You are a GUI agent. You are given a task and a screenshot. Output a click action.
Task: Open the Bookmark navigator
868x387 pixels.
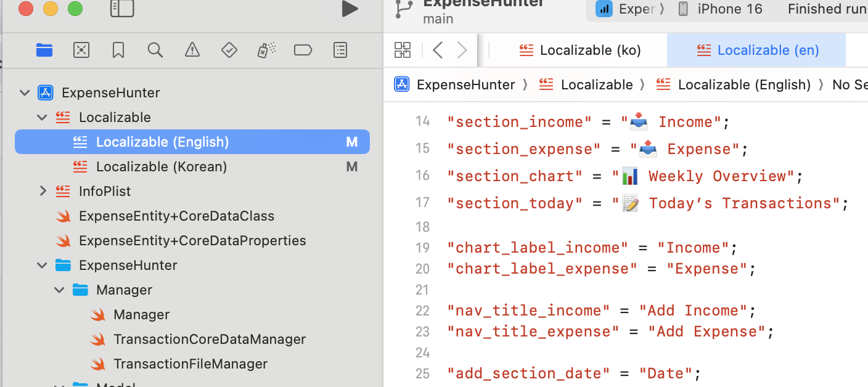click(x=118, y=50)
